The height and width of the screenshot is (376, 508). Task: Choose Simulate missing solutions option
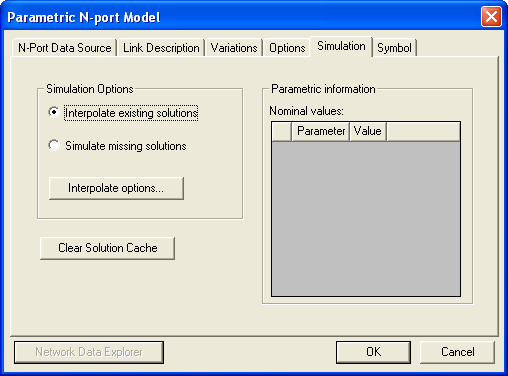pyautogui.click(x=53, y=145)
